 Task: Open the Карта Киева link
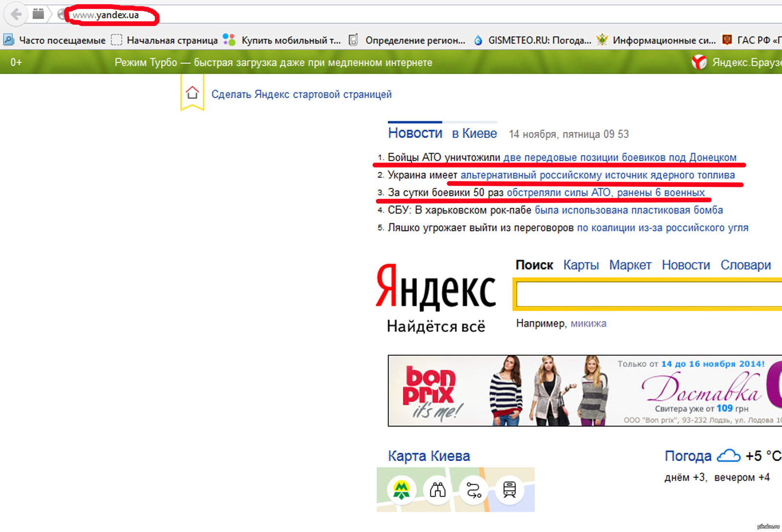[429, 456]
